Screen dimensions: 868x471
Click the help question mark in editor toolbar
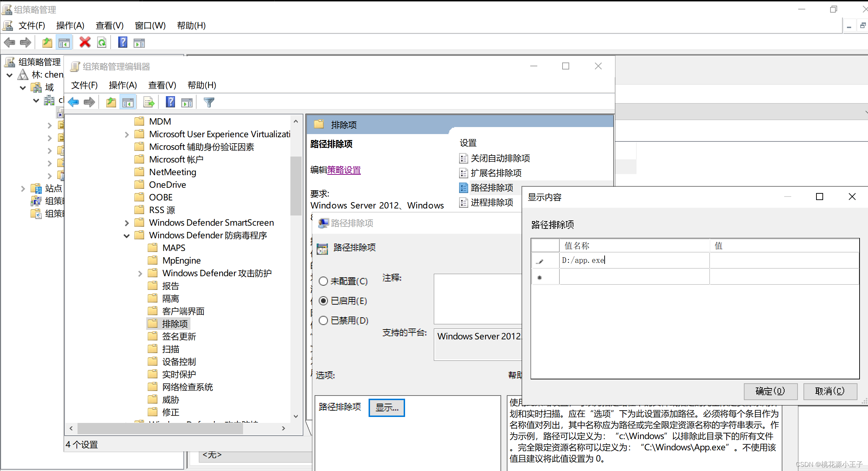click(x=170, y=102)
